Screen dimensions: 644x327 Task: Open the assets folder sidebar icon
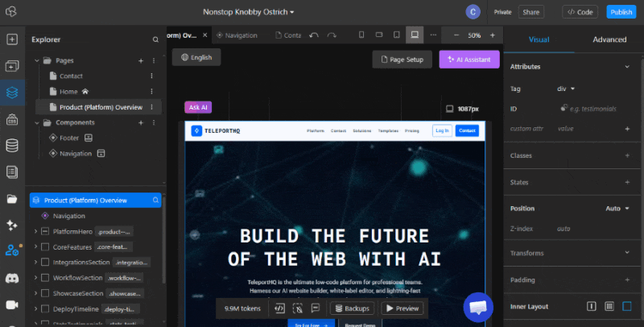click(12, 199)
